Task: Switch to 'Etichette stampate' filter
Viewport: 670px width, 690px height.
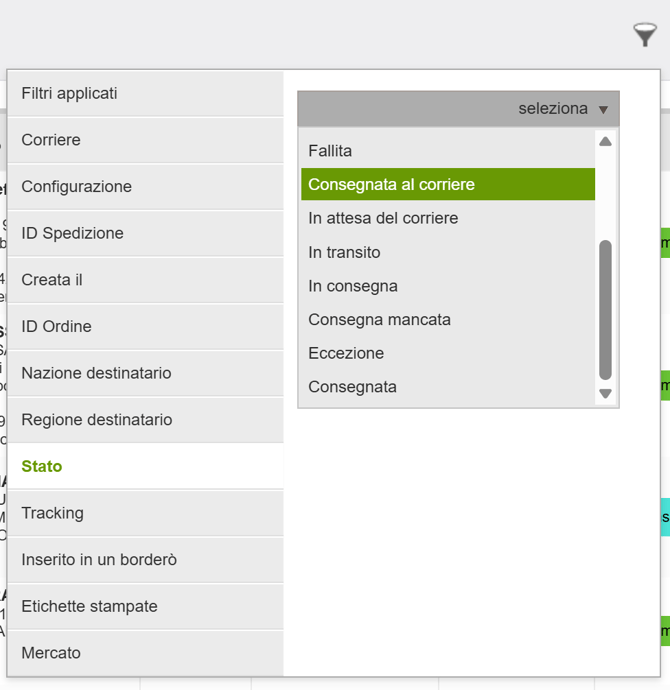Action: (146, 606)
